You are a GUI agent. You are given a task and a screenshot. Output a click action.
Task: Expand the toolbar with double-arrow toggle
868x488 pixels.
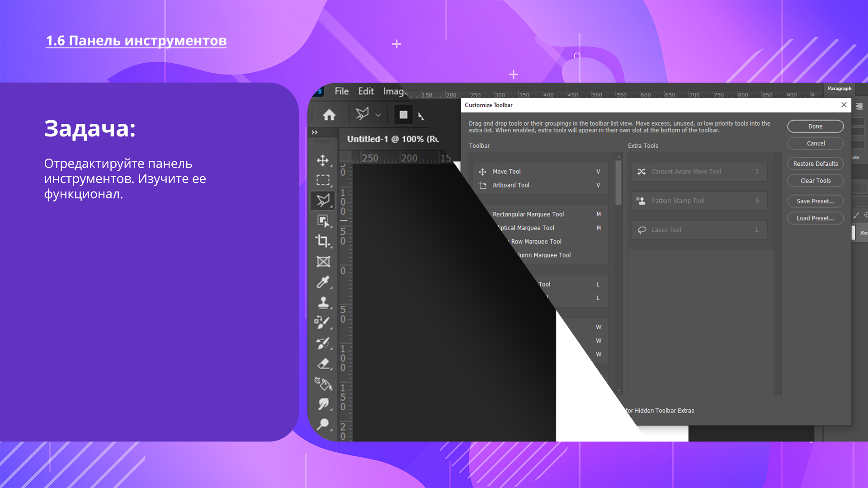click(315, 132)
